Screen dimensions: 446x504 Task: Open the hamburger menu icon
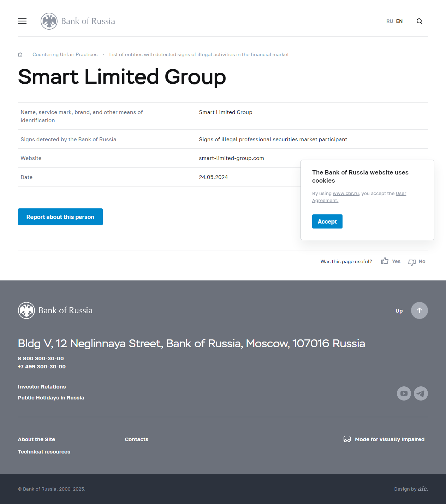point(22,21)
